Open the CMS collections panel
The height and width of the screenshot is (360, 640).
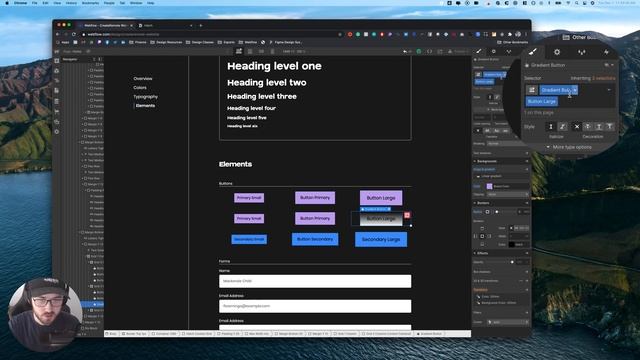(x=57, y=101)
